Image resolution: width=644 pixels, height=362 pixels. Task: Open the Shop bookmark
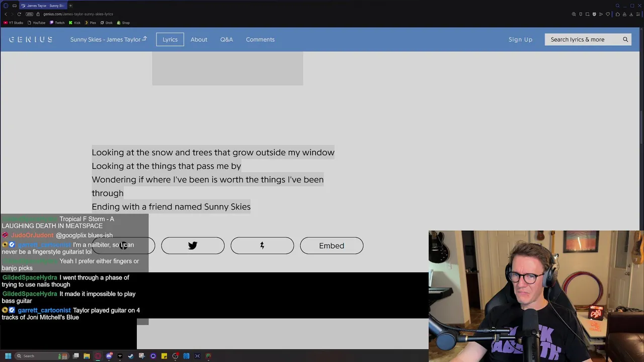pos(123,23)
